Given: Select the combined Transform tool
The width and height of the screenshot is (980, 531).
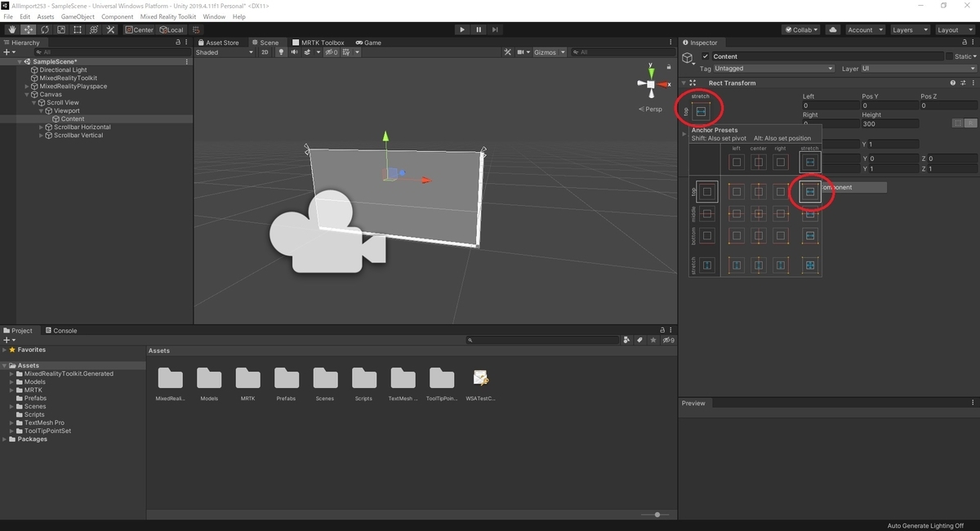Looking at the screenshot, I should pos(93,29).
